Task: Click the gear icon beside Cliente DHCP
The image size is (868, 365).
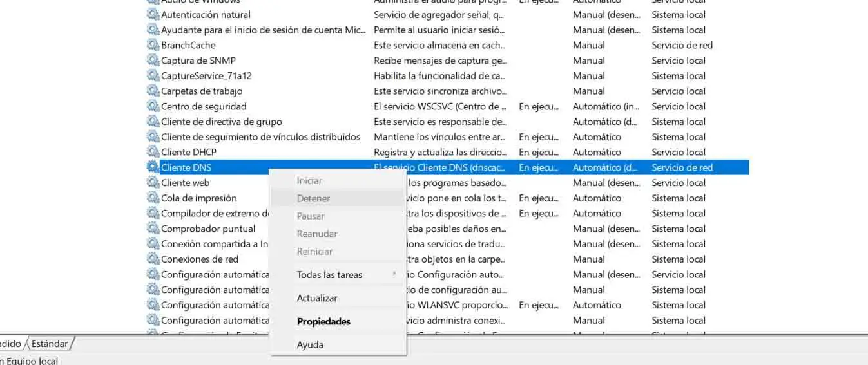Action: pos(153,152)
